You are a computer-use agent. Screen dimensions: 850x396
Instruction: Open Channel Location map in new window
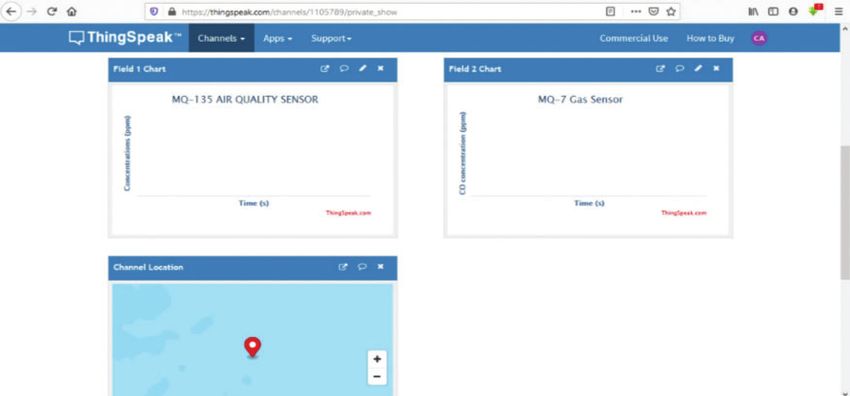point(343,267)
